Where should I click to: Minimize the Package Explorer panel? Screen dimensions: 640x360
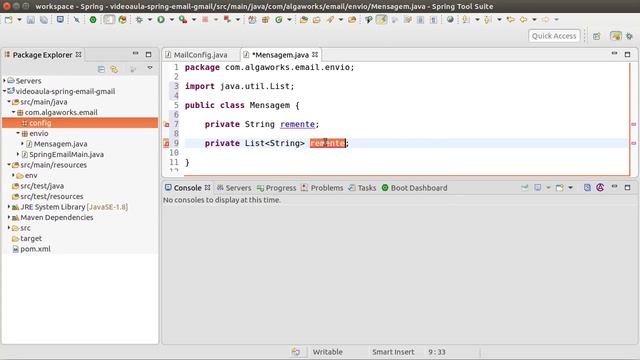tap(136, 54)
